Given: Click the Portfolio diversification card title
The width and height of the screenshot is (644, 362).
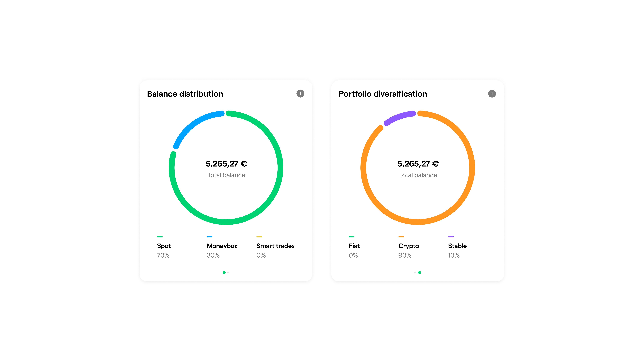Looking at the screenshot, I should point(383,94).
